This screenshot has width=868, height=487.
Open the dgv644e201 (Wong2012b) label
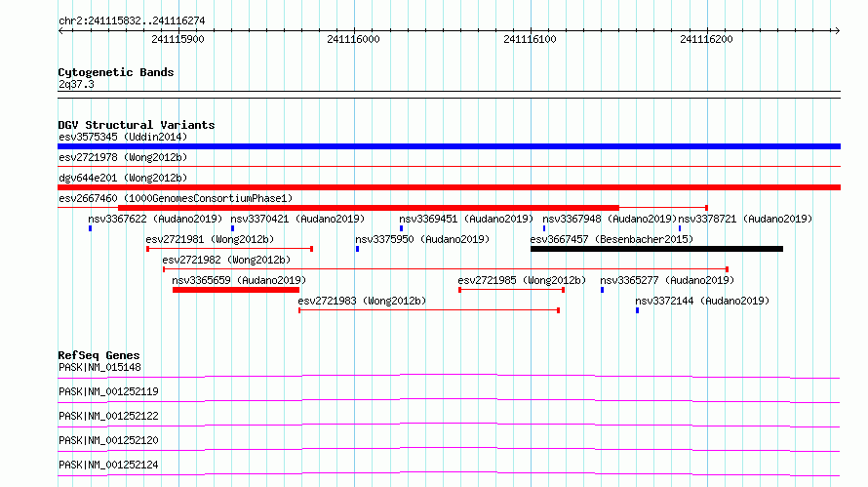coord(123,178)
